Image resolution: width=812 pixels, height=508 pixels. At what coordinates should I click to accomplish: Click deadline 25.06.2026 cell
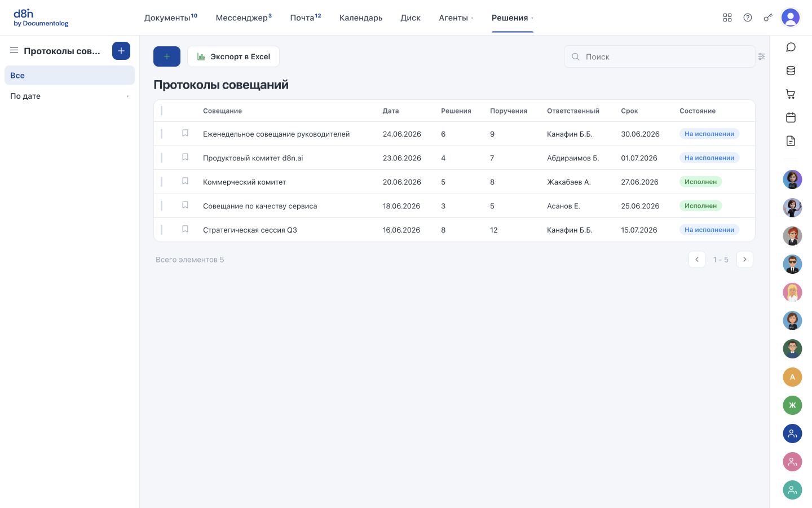640,206
